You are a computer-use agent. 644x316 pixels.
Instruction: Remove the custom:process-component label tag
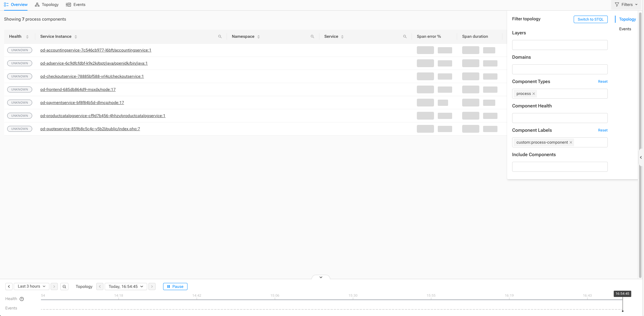coord(571,142)
